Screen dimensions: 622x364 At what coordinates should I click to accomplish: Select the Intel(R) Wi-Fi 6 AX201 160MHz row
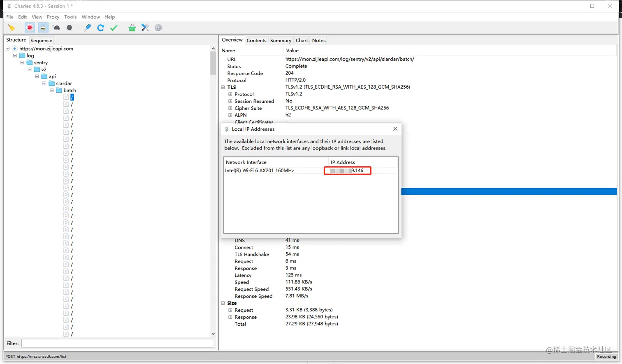click(311, 170)
